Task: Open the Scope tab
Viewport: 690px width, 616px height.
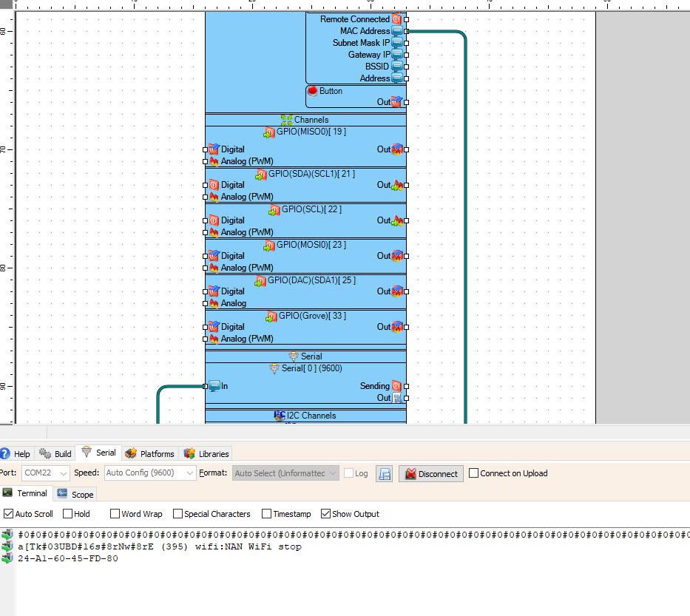Action: click(75, 494)
